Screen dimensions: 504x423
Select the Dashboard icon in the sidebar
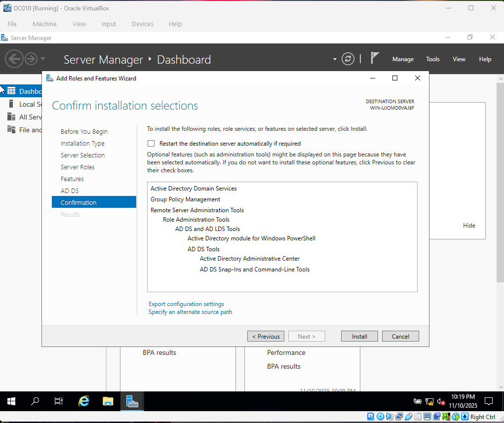[x=11, y=91]
